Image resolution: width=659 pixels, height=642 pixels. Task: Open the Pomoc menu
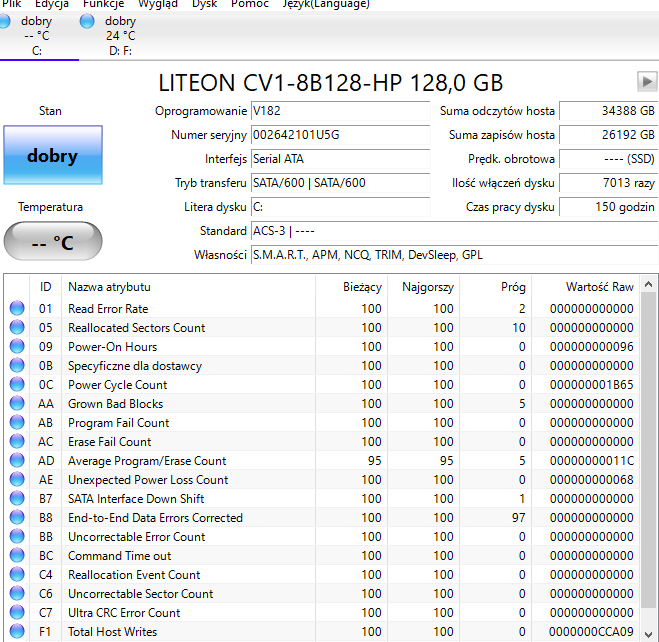(250, 4)
